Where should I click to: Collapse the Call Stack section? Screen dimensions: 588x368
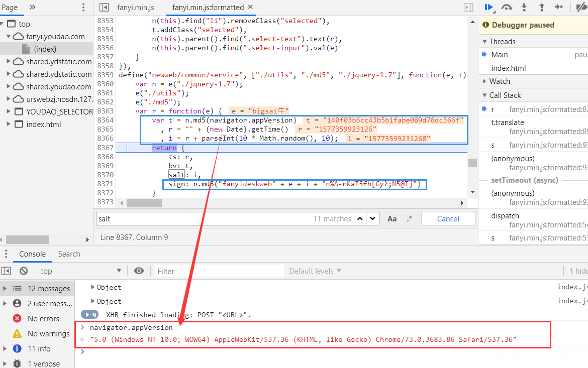(x=484, y=95)
